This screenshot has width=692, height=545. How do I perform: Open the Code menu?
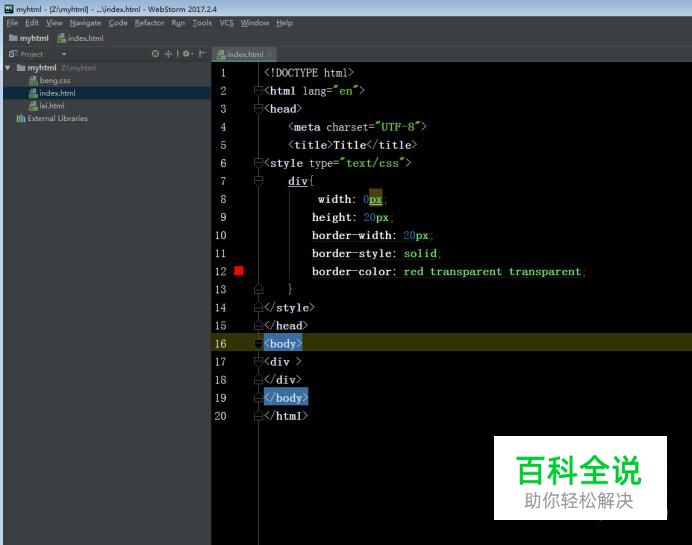[118, 23]
